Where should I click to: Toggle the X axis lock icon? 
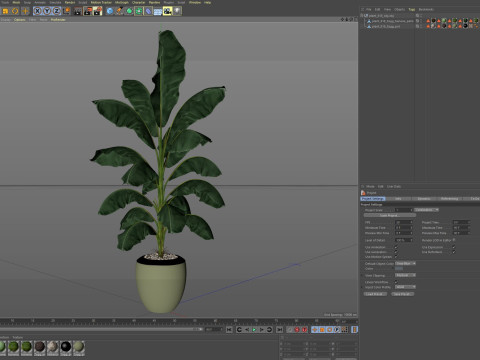(x=37, y=11)
